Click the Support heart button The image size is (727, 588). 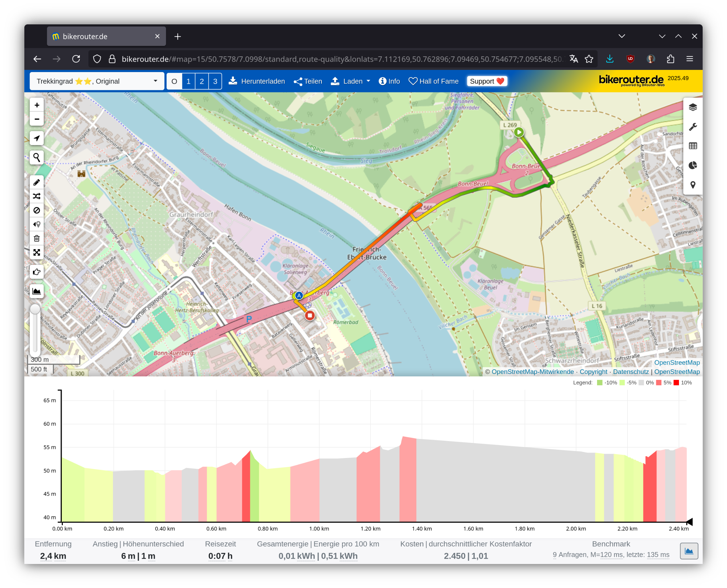(487, 81)
